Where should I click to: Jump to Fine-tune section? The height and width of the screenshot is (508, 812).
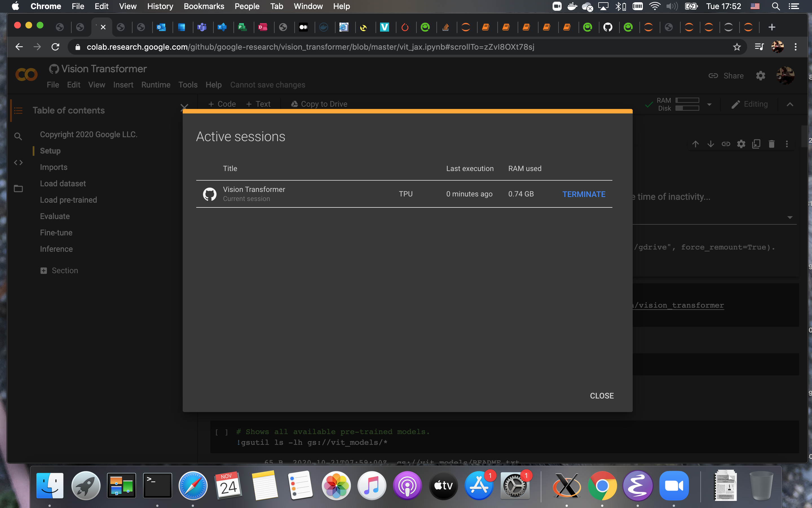point(56,233)
